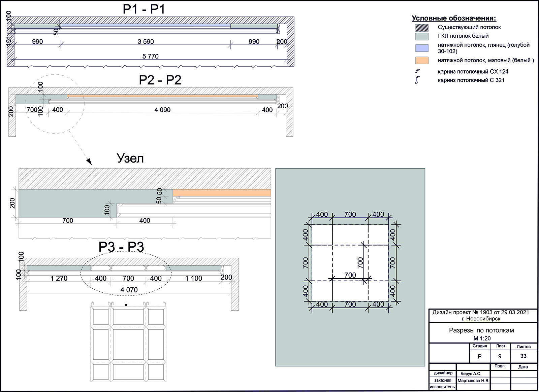This screenshot has width=539, height=392.
Task: Click the overall '5 770' dimension
Action: (151, 56)
